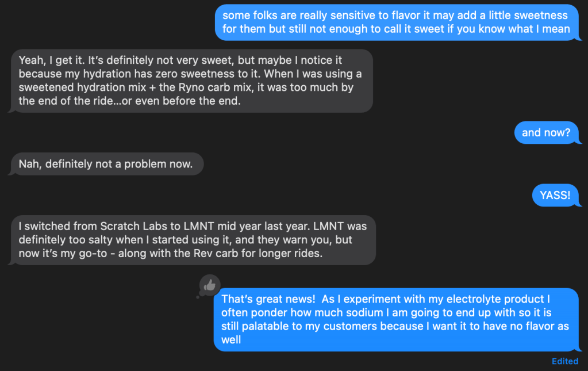The image size is (588, 371).
Task: Click the blue "Edited" label
Action: pyautogui.click(x=564, y=361)
